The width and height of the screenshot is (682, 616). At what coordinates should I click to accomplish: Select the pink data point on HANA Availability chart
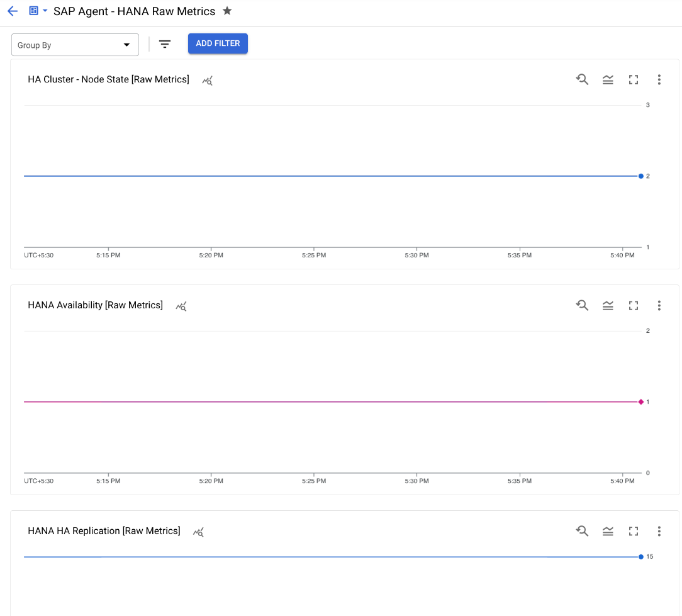641,401
